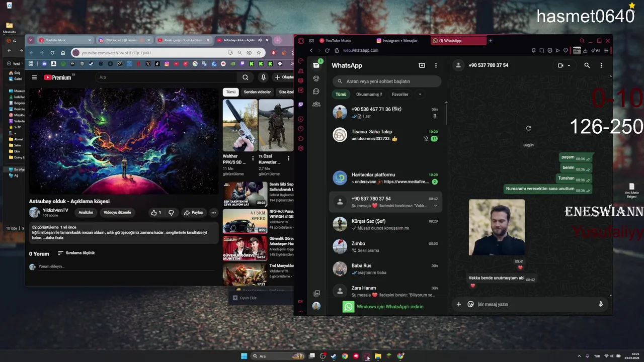Expand chat row dropdown for +90 537 780 37 54
Image resolution: width=644 pixels, height=362 pixels.
click(x=435, y=206)
